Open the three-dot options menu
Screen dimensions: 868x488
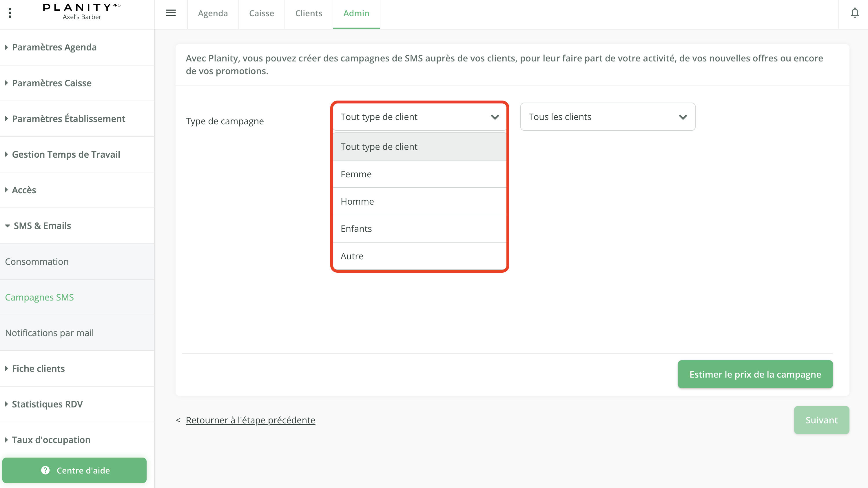10,13
